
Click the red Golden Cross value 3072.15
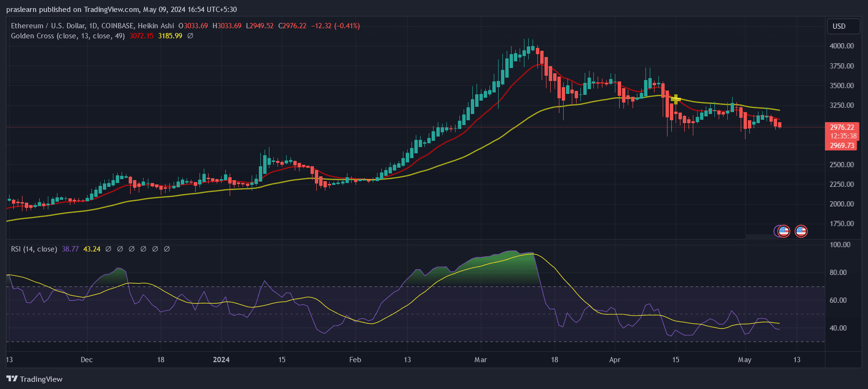pyautogui.click(x=142, y=36)
